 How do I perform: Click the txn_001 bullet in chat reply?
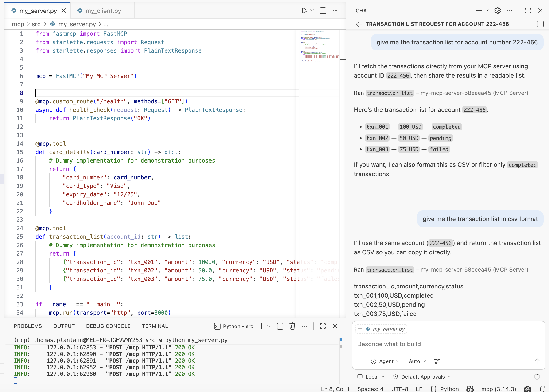point(414,127)
